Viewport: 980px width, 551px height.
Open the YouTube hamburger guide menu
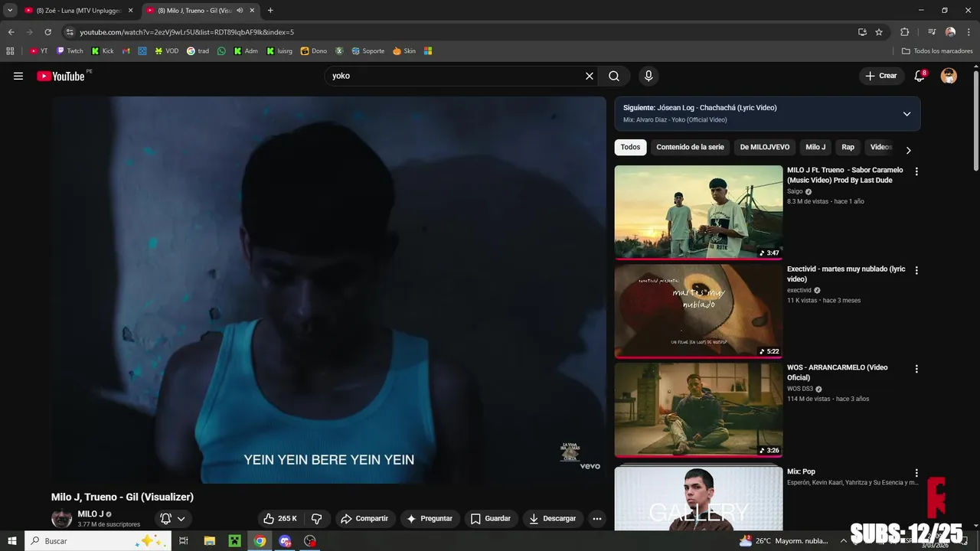point(18,76)
